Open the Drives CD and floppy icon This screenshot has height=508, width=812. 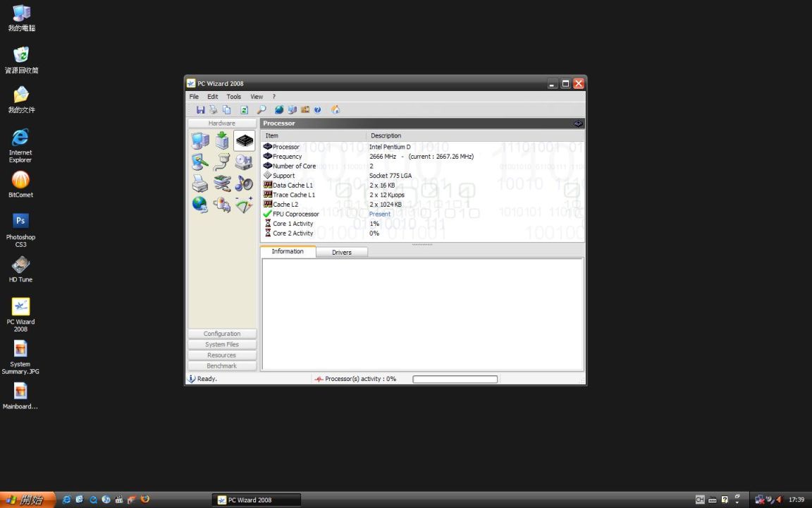pos(244,162)
